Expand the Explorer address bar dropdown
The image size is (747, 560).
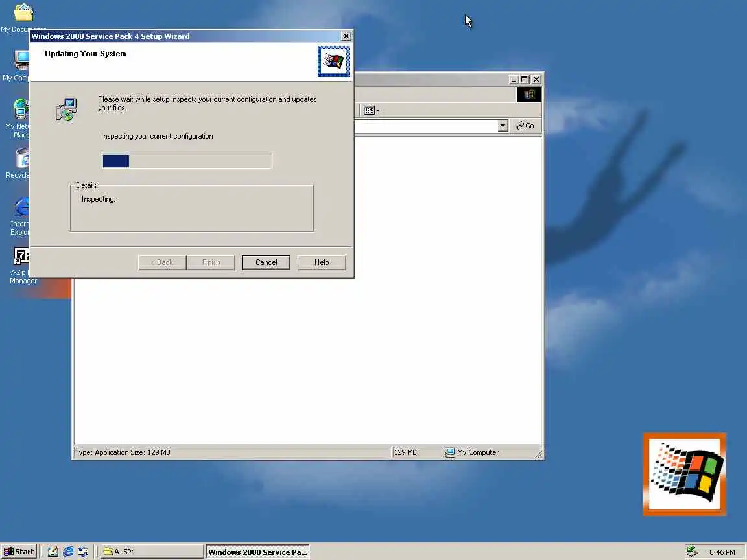503,126
